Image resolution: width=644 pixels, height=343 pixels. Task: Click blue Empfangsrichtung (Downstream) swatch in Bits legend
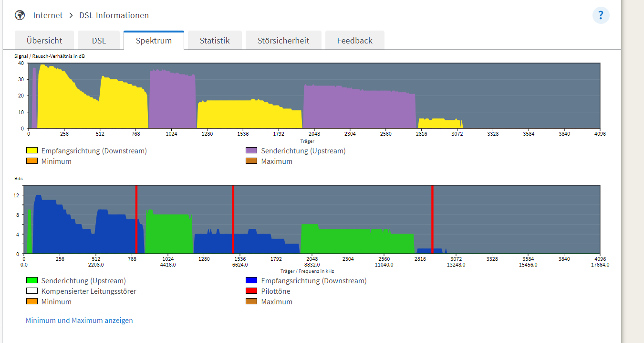(x=251, y=280)
